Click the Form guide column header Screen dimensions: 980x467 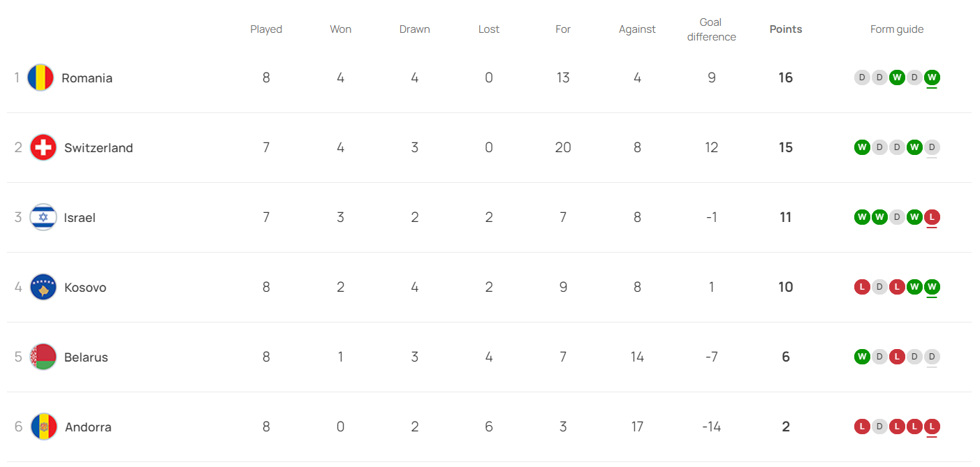point(897,29)
